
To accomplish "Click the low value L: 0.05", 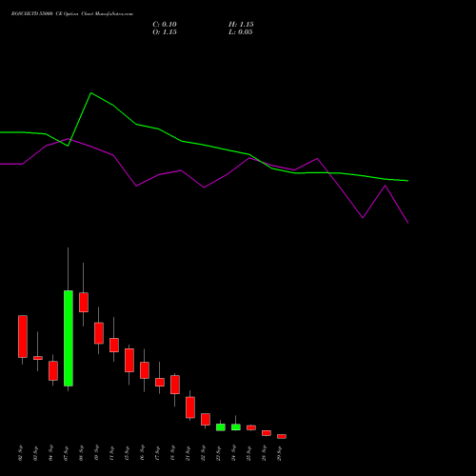I will tap(241, 32).
